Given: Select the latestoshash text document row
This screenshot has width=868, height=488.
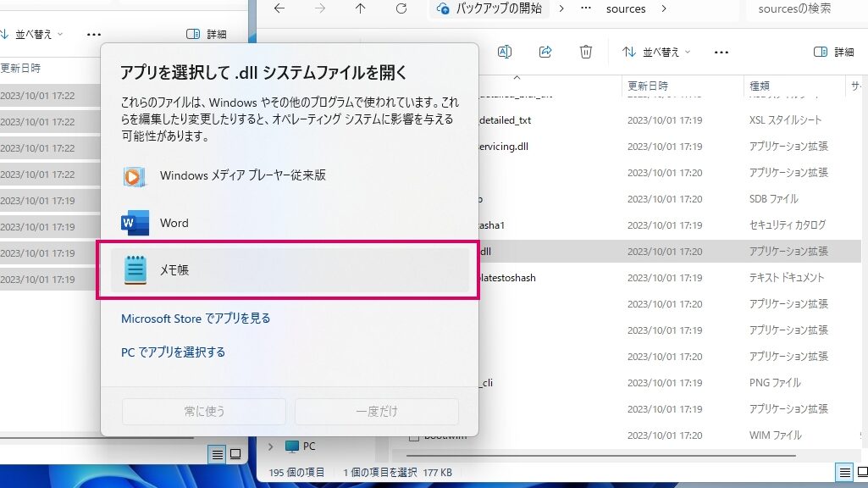Looking at the screenshot, I should coord(670,278).
